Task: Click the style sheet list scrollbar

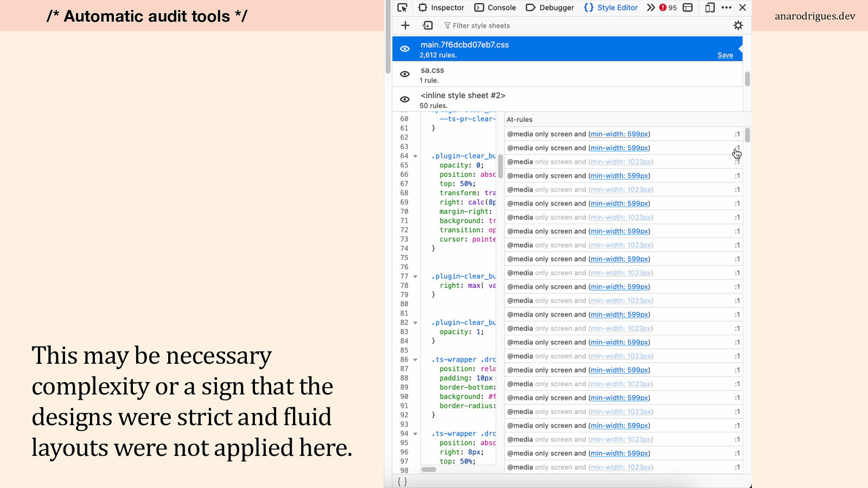Action: pos(747,79)
